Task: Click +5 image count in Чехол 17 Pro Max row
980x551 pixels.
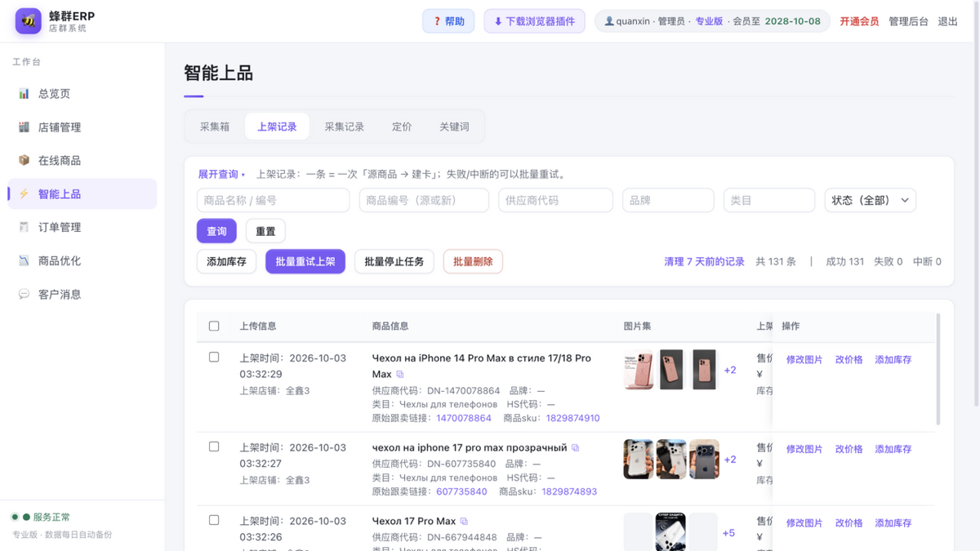Action: click(728, 533)
